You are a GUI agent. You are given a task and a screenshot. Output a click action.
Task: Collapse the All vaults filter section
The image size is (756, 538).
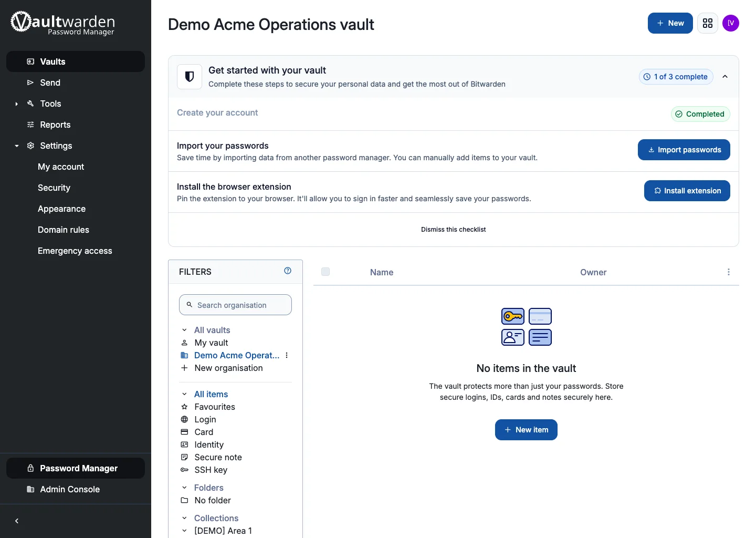coord(184,330)
